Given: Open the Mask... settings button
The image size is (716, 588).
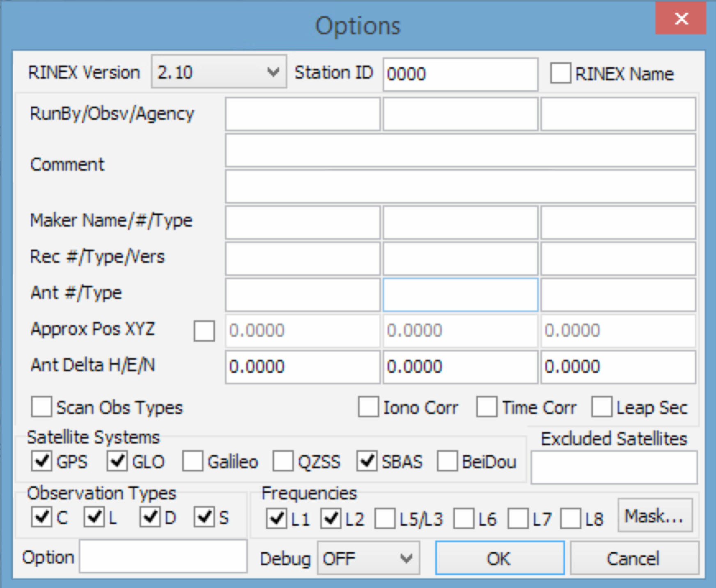Looking at the screenshot, I should coord(655,516).
